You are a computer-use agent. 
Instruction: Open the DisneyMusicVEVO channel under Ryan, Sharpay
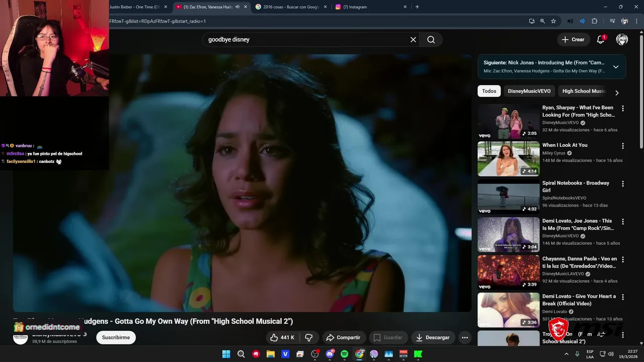560,123
